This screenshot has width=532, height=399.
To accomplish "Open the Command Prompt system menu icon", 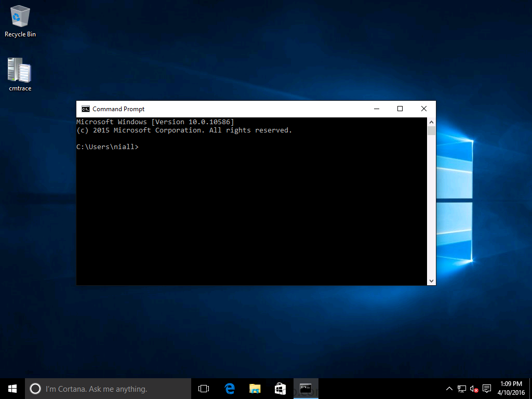I will 86,109.
